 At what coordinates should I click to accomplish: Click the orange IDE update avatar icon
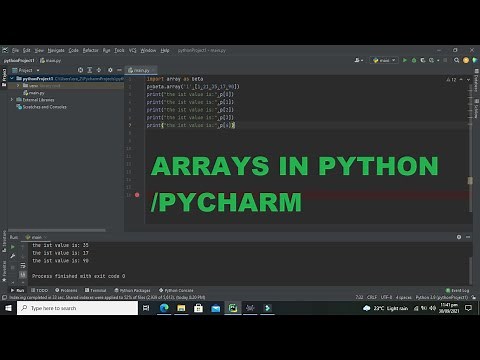pyautogui.click(x=466, y=60)
